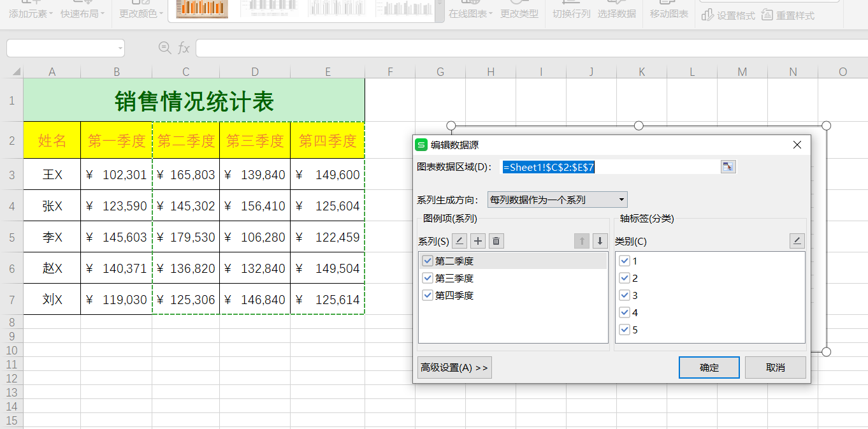
Task: Click the 取消 button
Action: 776,368
